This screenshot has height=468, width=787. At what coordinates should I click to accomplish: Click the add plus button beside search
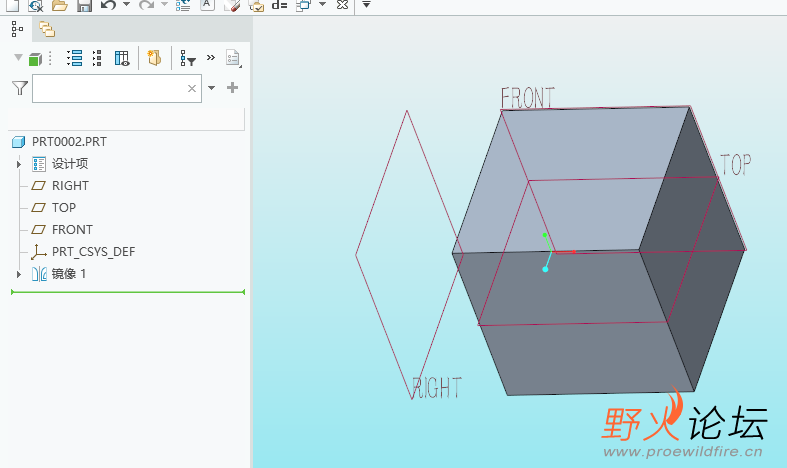coord(233,88)
